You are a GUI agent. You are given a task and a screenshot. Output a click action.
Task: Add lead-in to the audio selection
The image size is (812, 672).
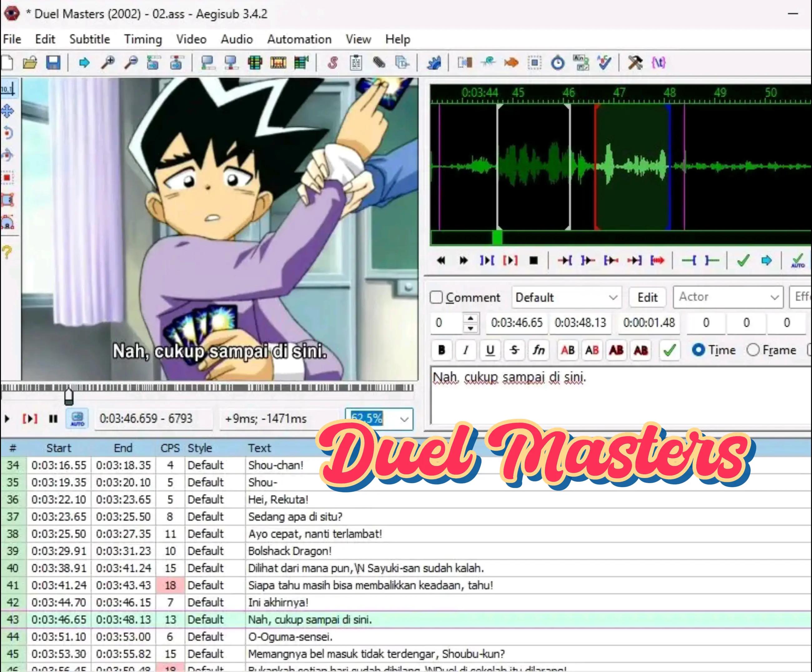689,261
